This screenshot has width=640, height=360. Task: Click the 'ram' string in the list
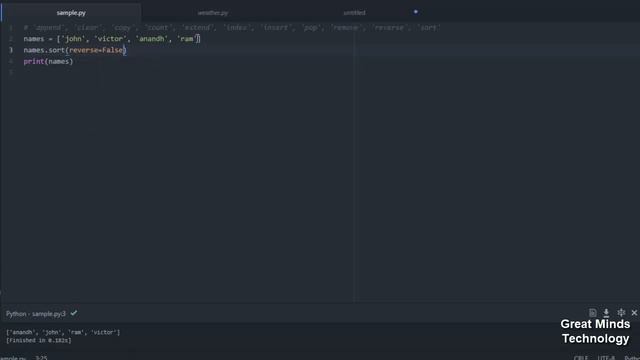(187, 39)
